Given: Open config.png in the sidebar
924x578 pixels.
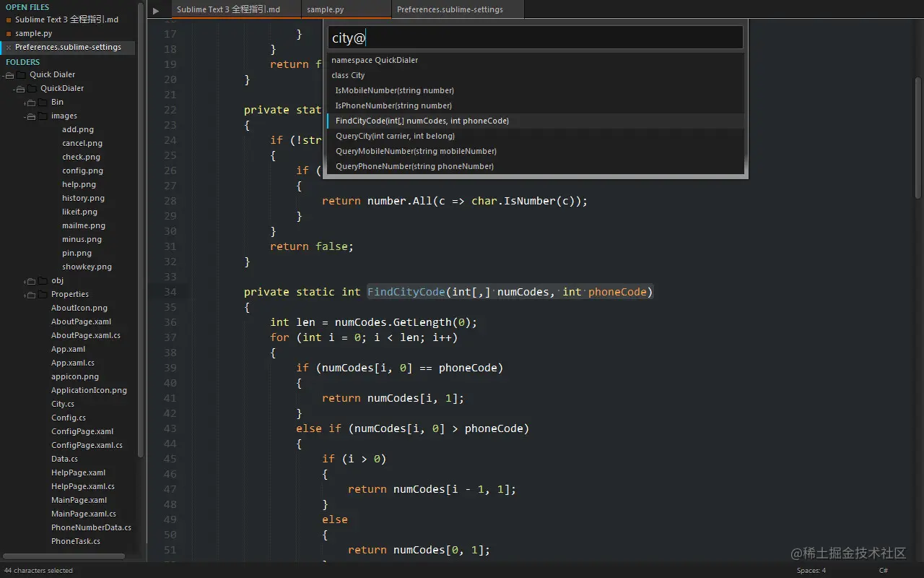Looking at the screenshot, I should point(82,171).
